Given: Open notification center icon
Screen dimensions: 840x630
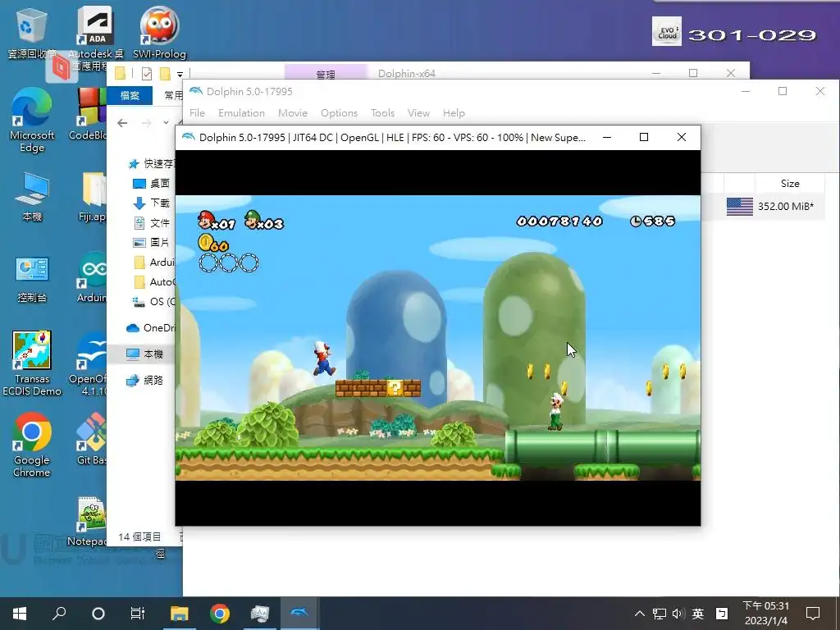Looking at the screenshot, I should point(813,614).
